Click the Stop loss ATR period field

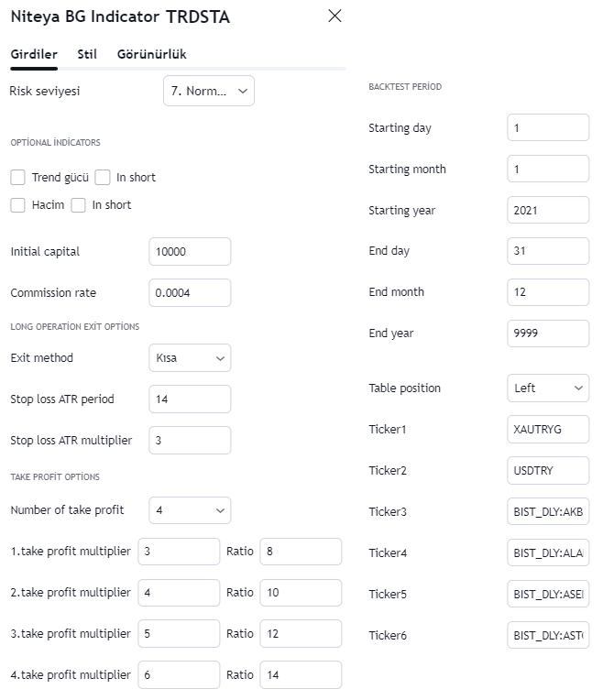tap(190, 399)
